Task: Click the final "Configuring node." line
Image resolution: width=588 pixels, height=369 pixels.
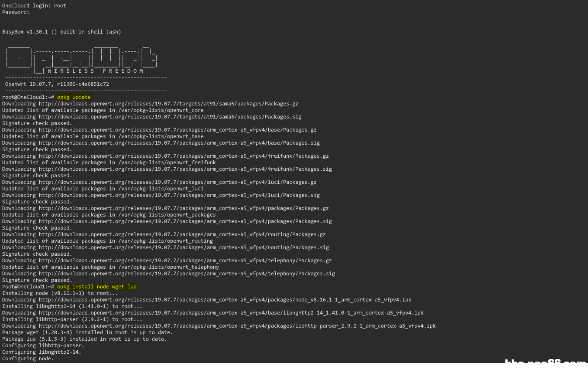Action: coord(28,359)
